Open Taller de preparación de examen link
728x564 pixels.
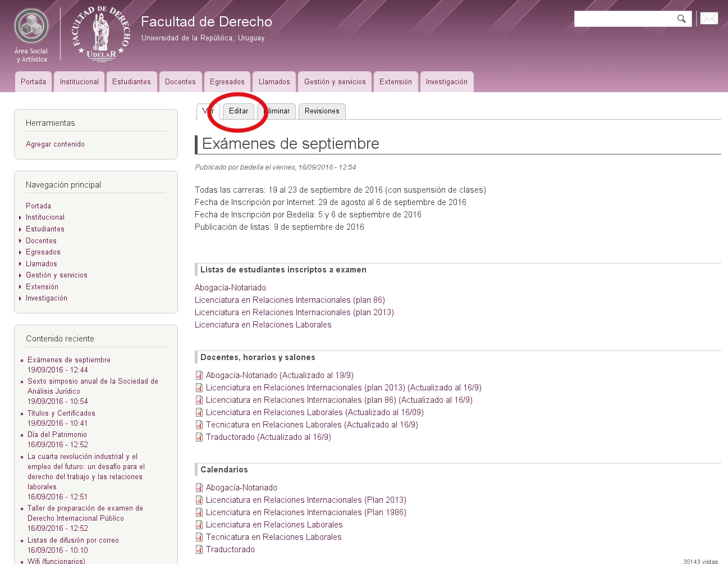(x=85, y=513)
